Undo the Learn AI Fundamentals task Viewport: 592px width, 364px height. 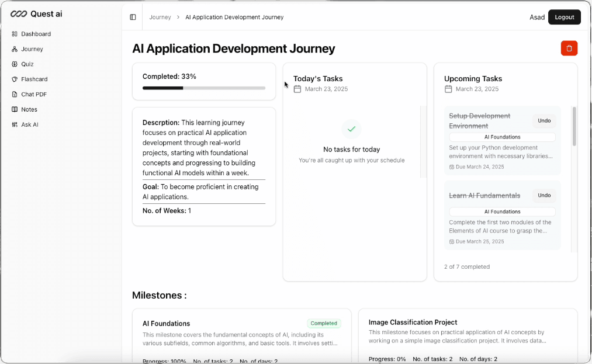(544, 195)
